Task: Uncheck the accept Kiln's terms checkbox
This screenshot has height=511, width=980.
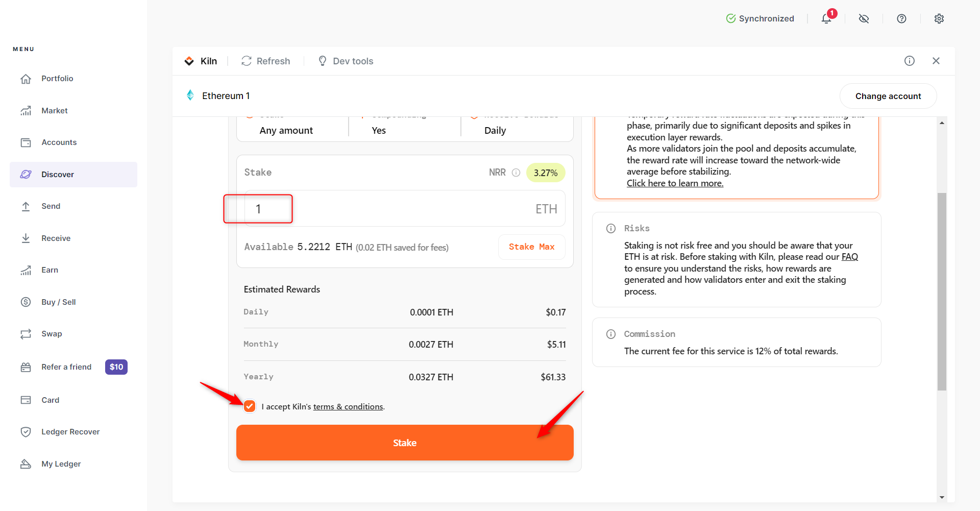Action: pyautogui.click(x=250, y=406)
